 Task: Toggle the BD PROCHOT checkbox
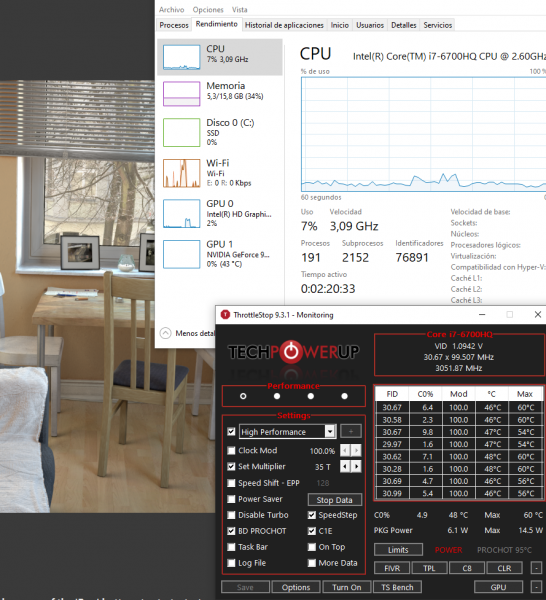pyautogui.click(x=231, y=531)
